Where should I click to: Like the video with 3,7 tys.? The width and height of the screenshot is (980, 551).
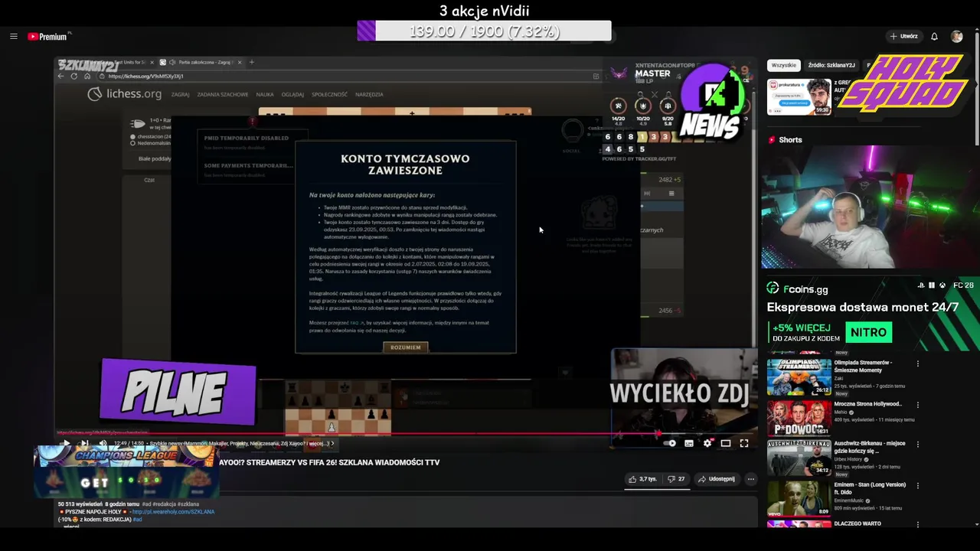pos(642,479)
